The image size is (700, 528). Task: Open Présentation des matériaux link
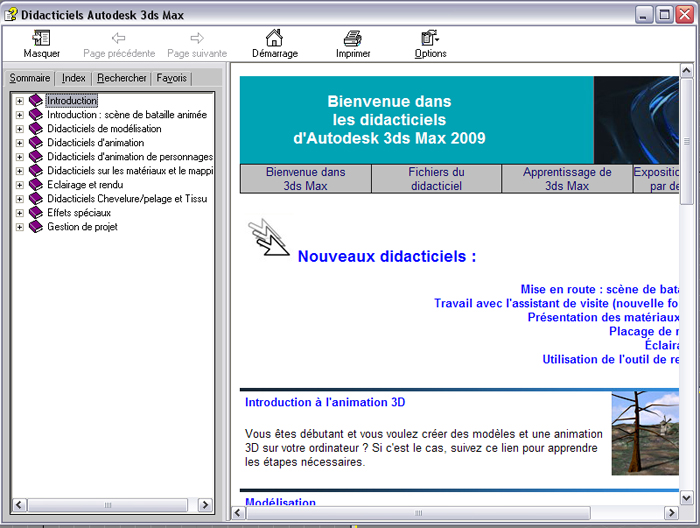[603, 317]
